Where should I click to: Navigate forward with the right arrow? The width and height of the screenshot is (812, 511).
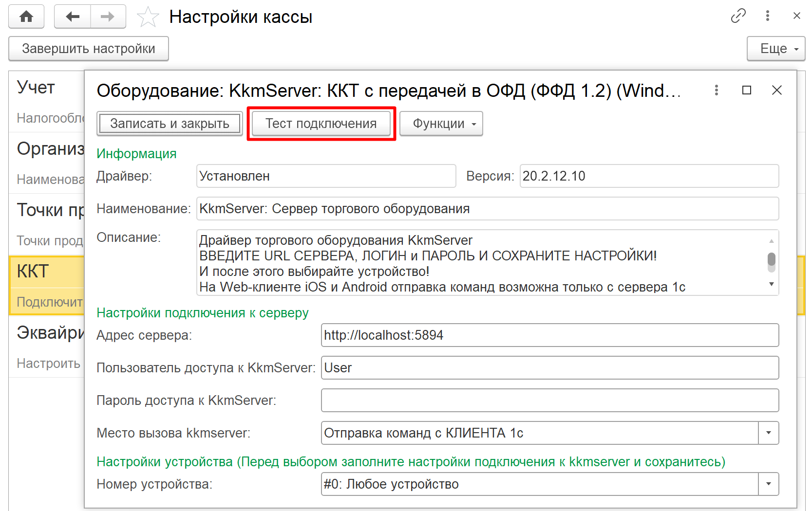108,17
